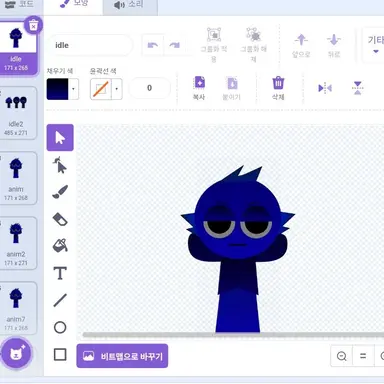
Task: Click the canvas horizontal scrollbar
Action: 233,335
